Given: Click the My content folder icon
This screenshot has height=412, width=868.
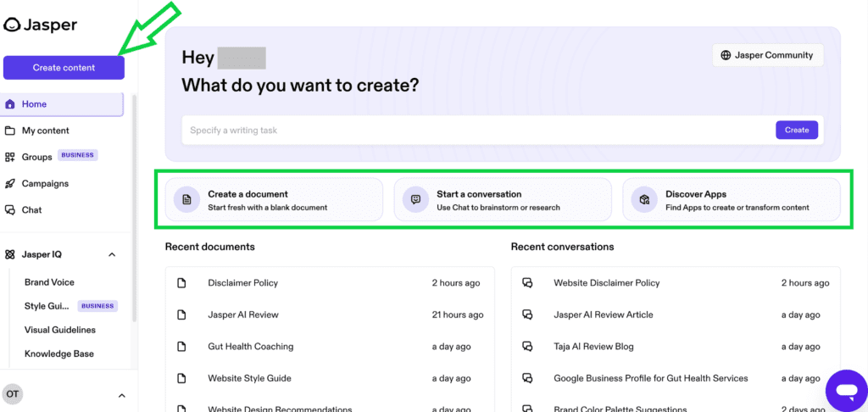Looking at the screenshot, I should click(x=9, y=131).
